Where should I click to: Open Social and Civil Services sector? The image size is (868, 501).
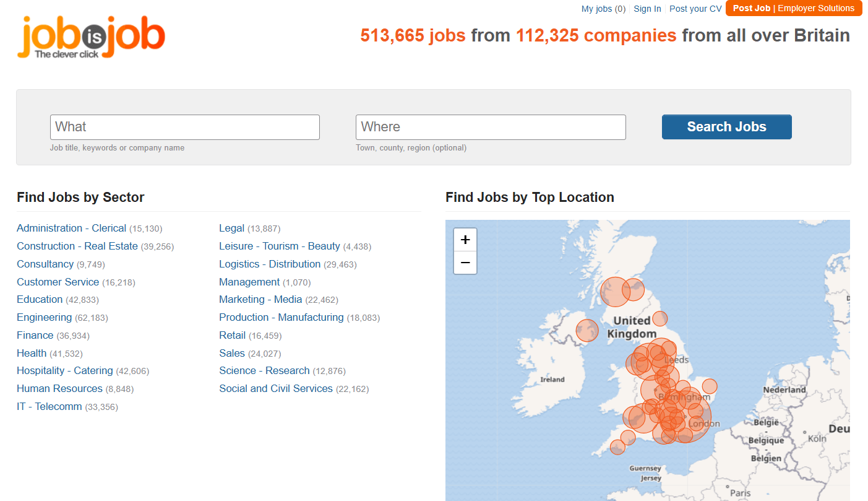click(276, 388)
